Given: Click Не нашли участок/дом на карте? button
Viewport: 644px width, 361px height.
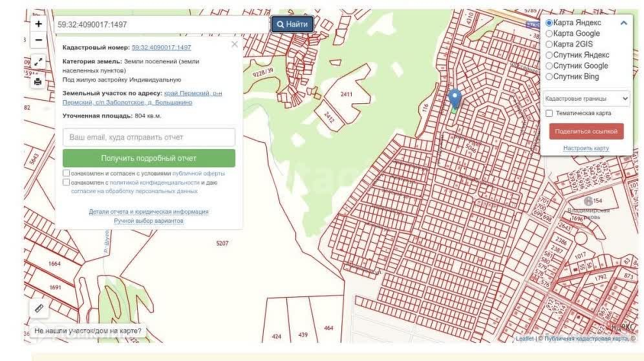Looking at the screenshot, I should click(88, 331).
